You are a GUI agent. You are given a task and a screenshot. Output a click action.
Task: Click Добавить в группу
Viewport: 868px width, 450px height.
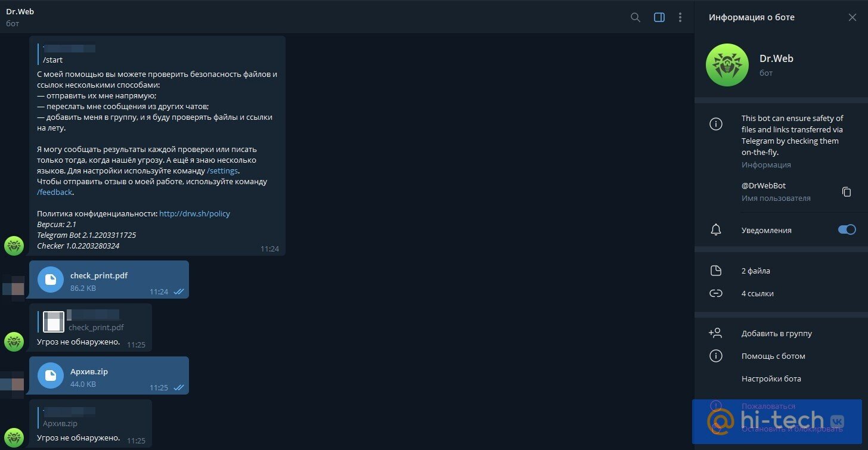tap(776, 333)
